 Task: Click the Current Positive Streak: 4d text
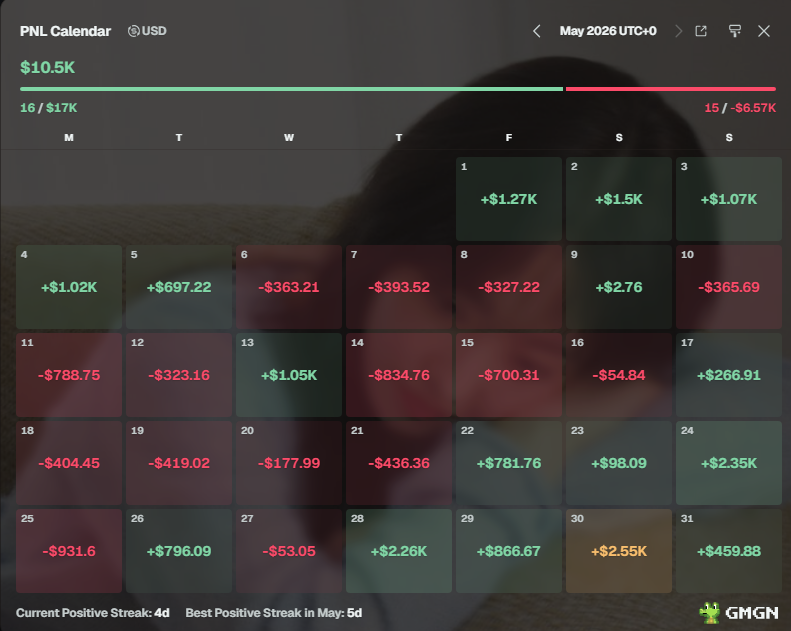pyautogui.click(x=93, y=613)
